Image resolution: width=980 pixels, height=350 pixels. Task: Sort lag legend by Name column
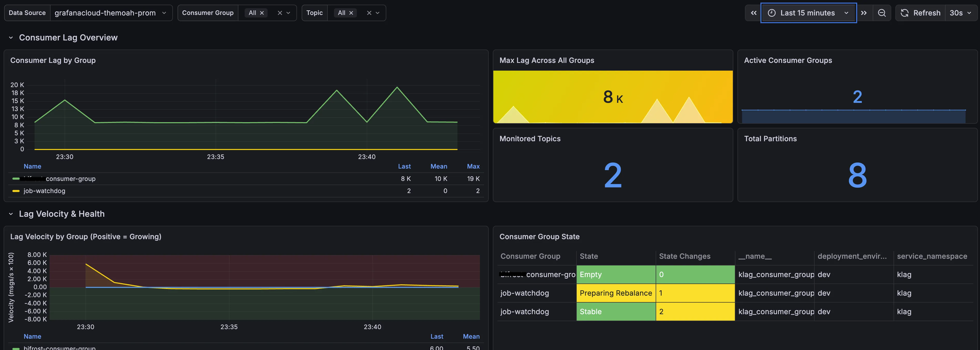[32, 166]
